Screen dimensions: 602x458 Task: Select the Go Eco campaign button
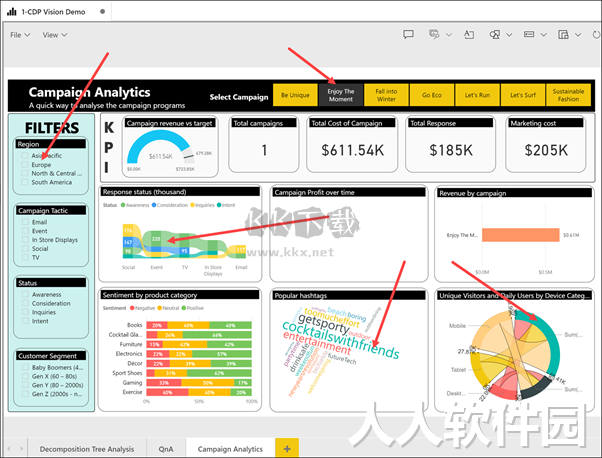[x=432, y=95]
